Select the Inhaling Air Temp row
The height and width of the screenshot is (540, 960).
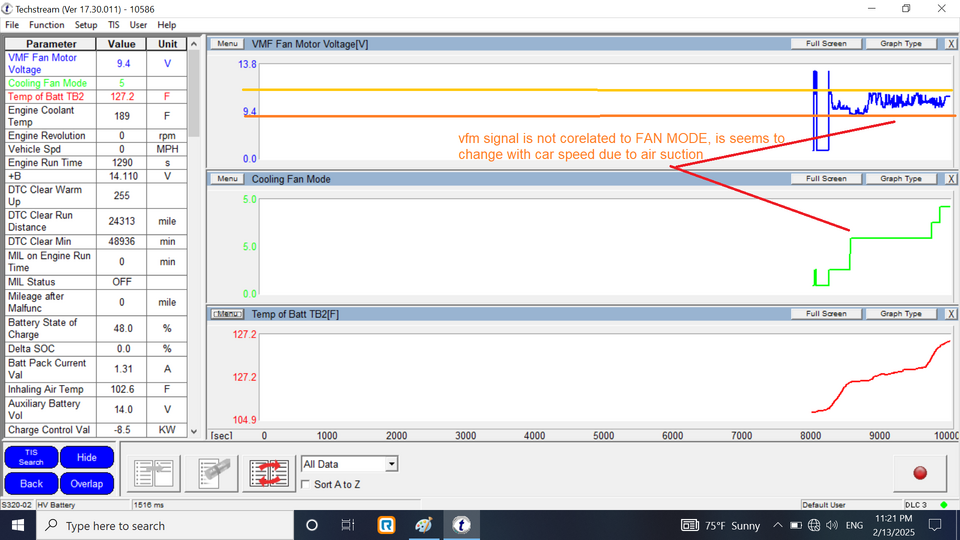click(x=96, y=389)
